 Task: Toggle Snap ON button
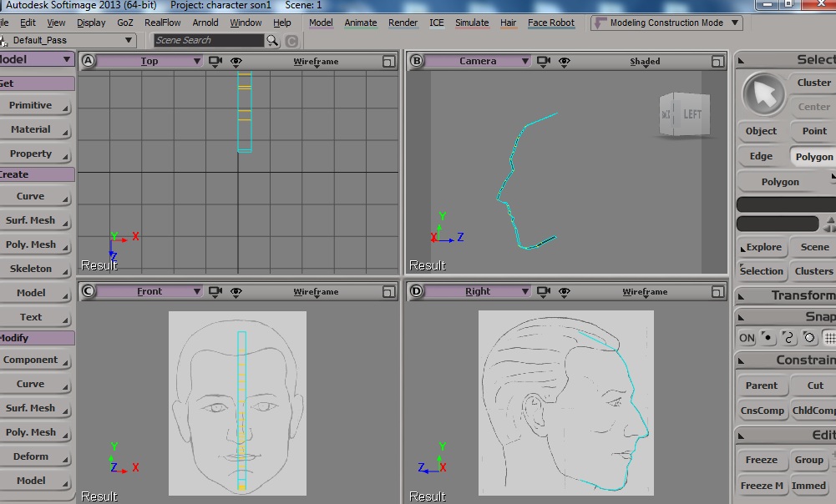pos(747,338)
